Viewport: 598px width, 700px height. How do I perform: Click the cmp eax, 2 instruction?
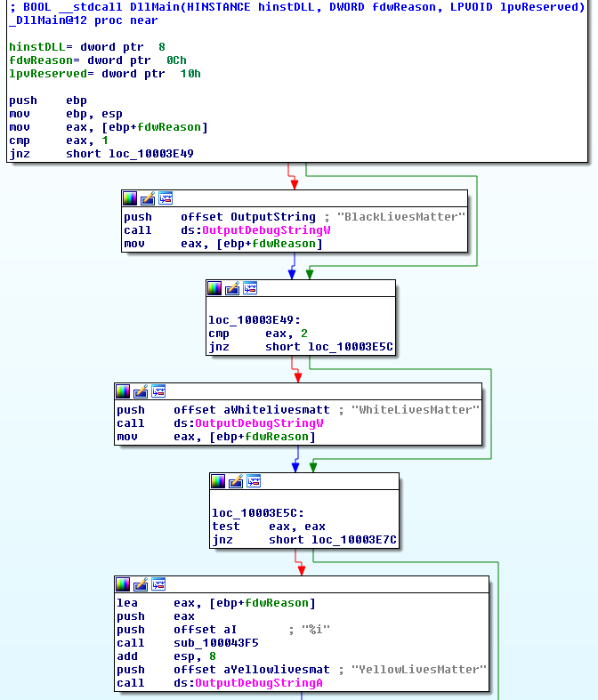point(258,334)
